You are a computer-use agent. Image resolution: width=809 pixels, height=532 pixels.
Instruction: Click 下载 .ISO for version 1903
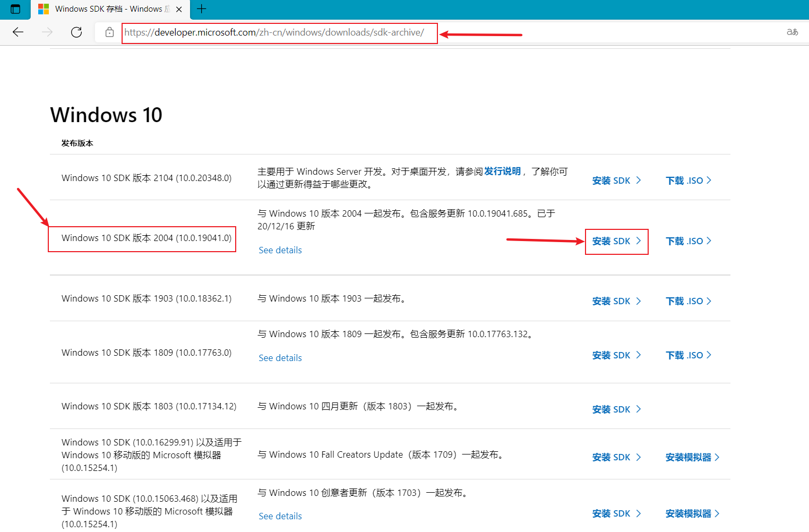pos(688,301)
